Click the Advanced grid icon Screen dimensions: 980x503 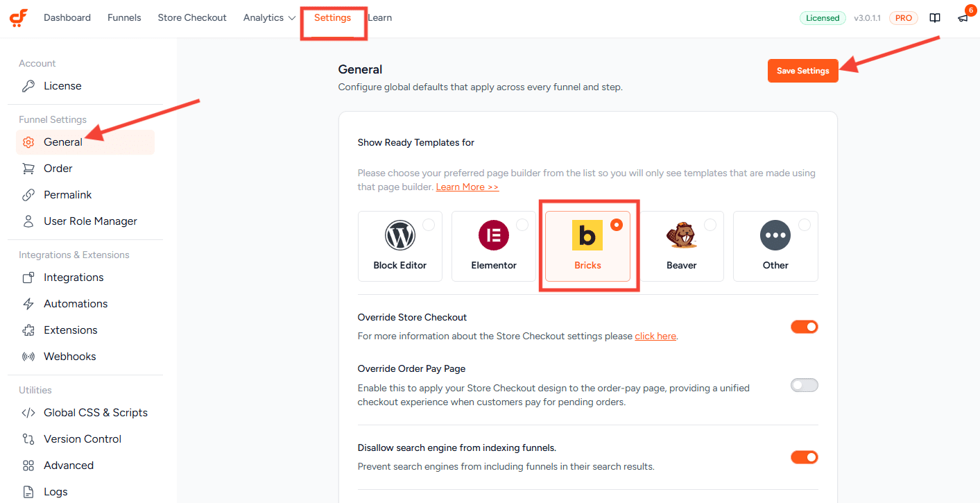point(28,466)
